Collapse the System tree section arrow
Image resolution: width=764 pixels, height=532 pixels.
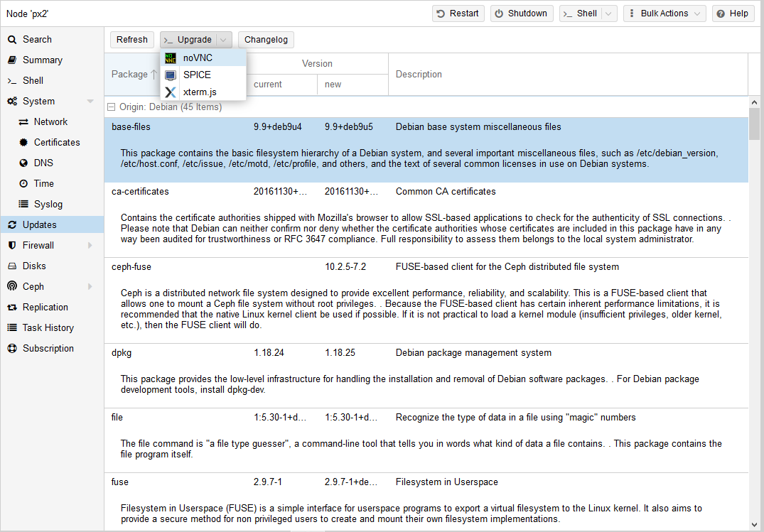[90, 102]
